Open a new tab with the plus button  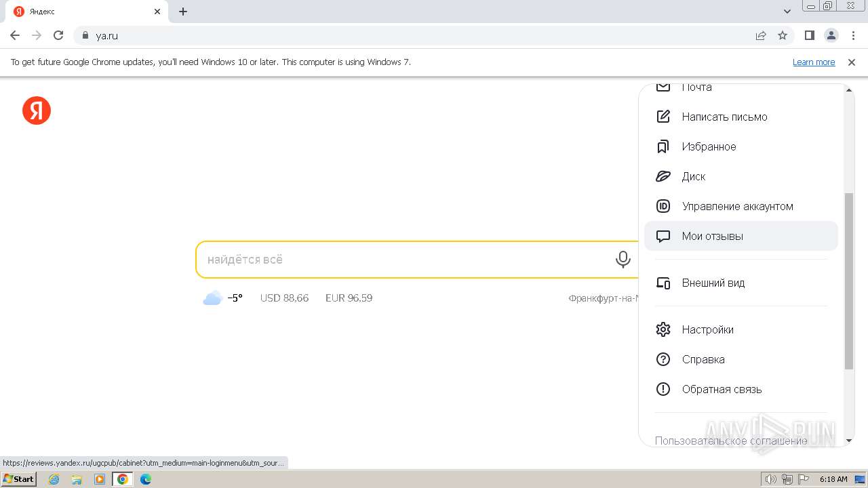183,12
